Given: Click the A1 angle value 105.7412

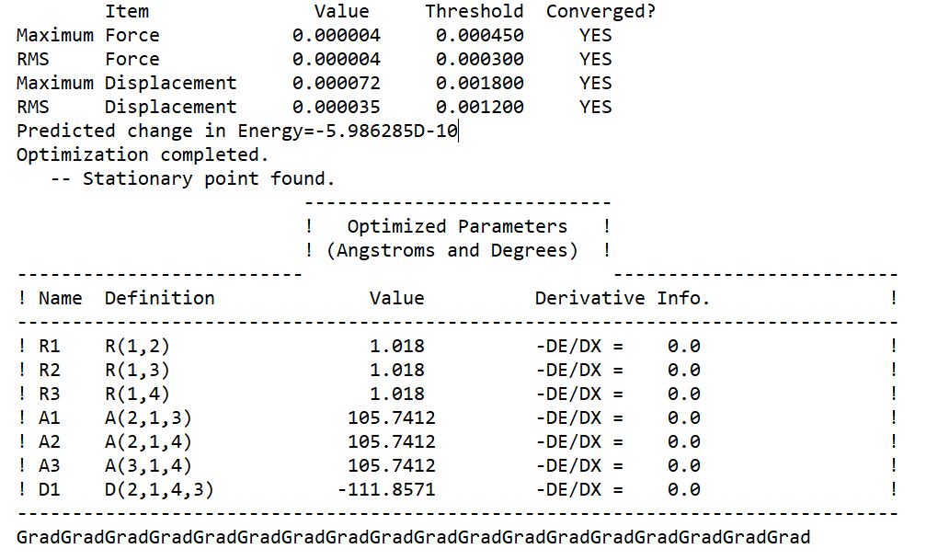Looking at the screenshot, I should click(x=391, y=418).
